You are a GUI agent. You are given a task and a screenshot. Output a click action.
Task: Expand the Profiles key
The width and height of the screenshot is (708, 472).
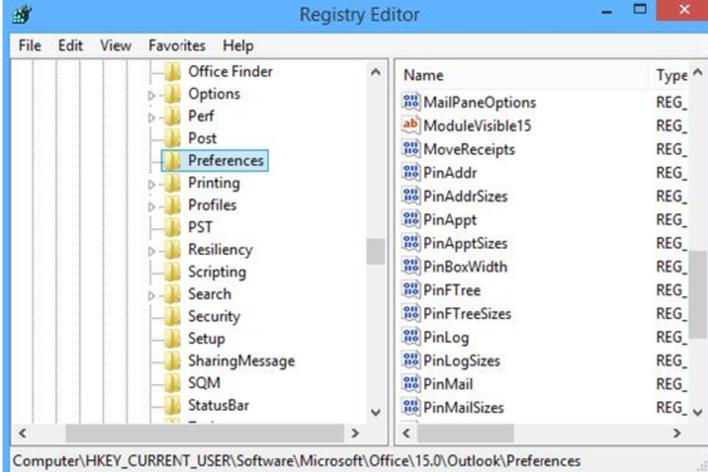pos(152,206)
